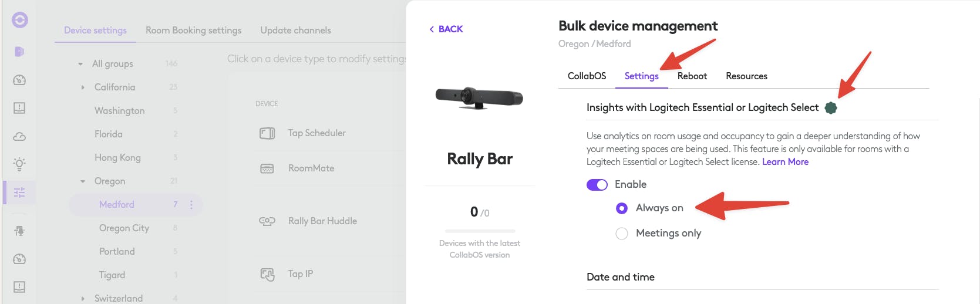Collapse the All groups tree
The height and width of the screenshot is (304, 980).
click(x=80, y=64)
